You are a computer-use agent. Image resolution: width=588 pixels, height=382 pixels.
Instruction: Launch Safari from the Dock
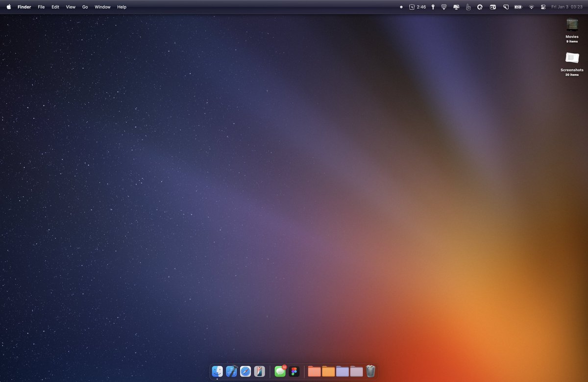coord(245,371)
